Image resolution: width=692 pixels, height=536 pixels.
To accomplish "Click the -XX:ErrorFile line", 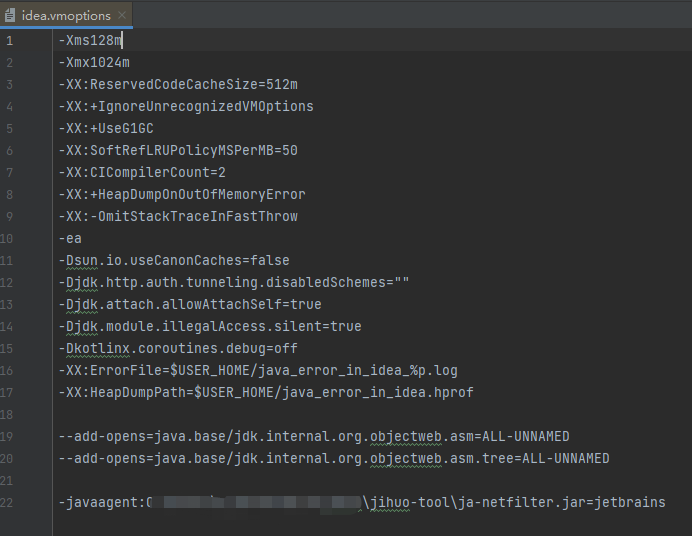I will [258, 371].
